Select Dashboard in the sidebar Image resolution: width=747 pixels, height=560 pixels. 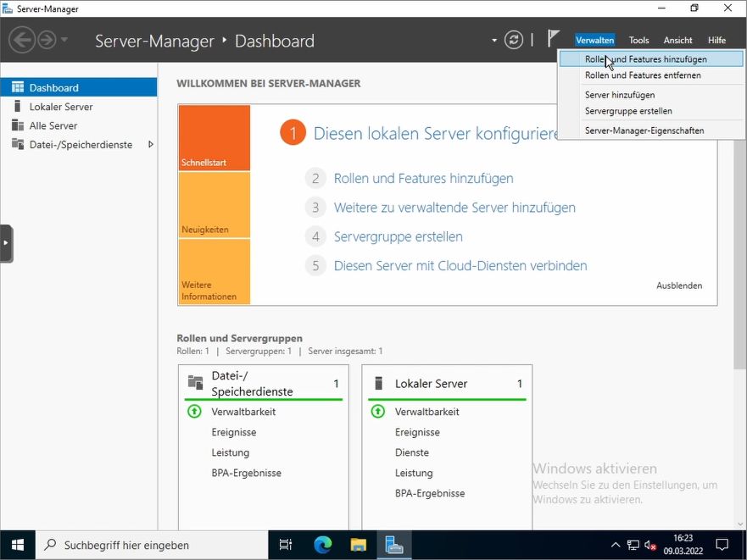click(79, 87)
